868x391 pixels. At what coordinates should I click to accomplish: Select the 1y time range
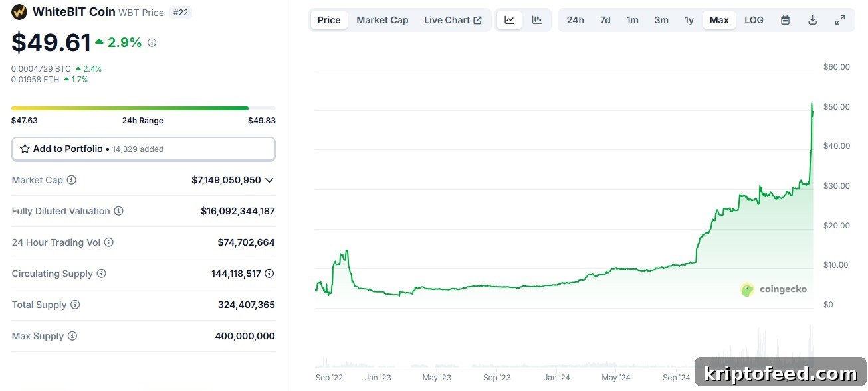coord(689,20)
